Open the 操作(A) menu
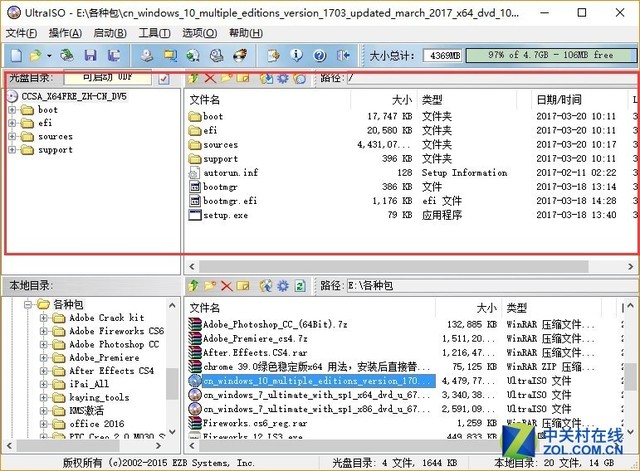The height and width of the screenshot is (471, 640). coord(65,33)
